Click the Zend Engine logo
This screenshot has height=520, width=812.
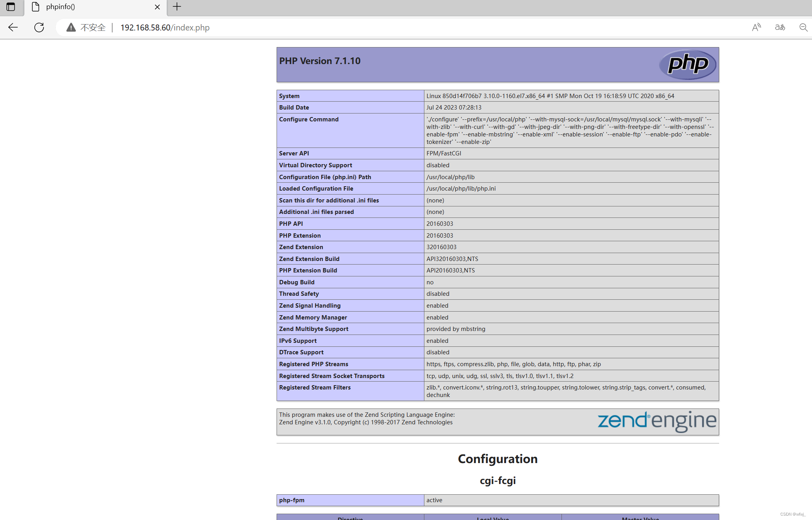[x=657, y=422]
